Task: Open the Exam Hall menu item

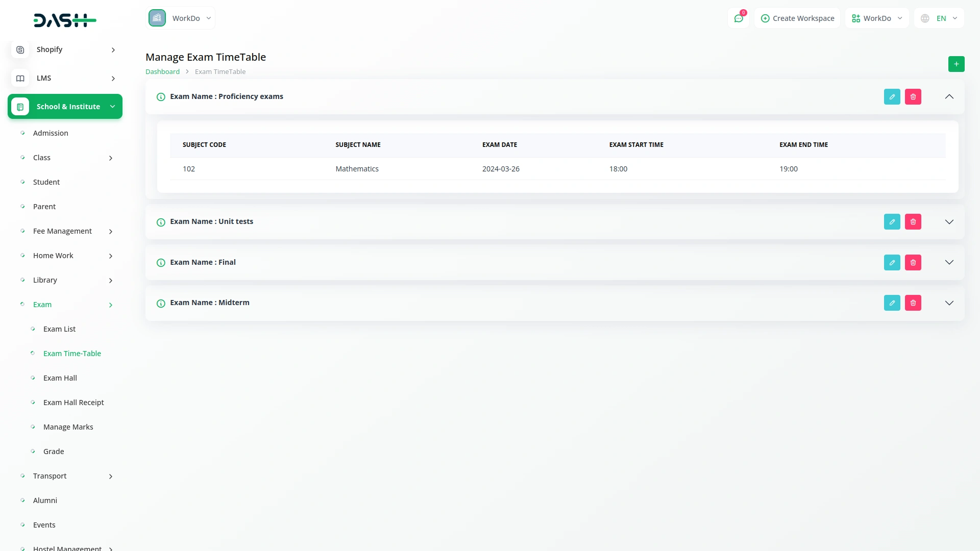Action: click(60, 378)
